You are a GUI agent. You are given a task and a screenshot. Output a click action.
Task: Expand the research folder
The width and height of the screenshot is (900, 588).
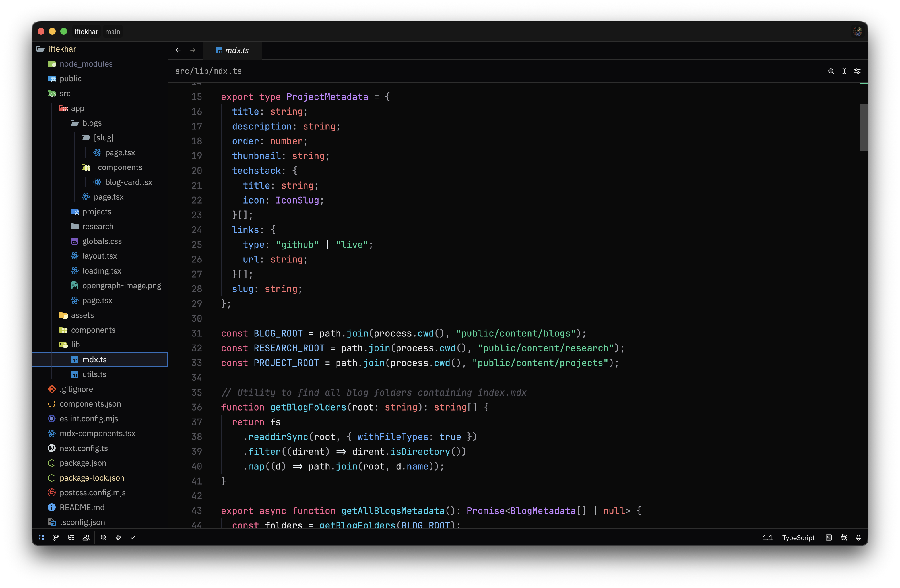pos(100,226)
